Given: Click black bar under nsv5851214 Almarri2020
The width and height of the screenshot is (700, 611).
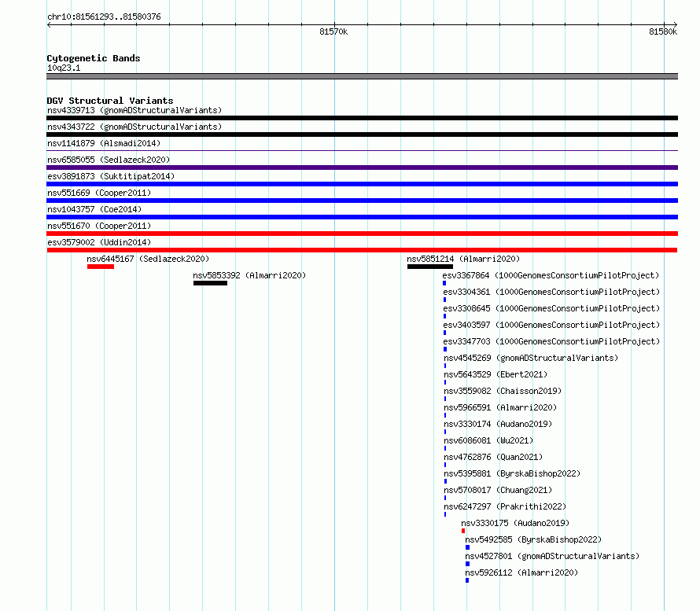Looking at the screenshot, I should coord(430,267).
